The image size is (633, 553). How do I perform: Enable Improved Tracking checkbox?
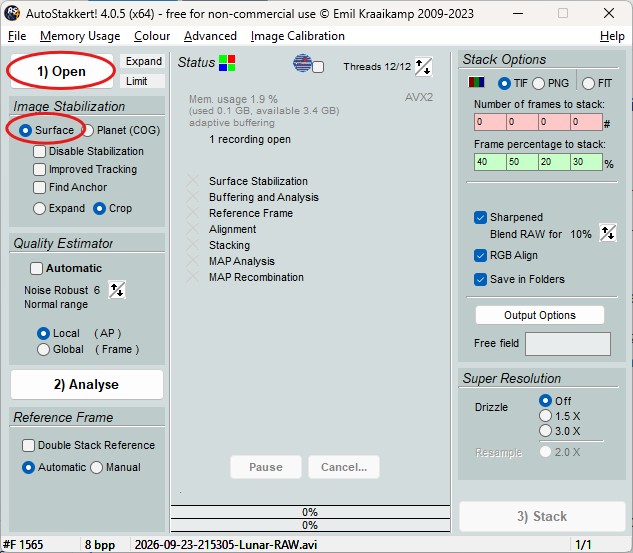pyautogui.click(x=39, y=169)
